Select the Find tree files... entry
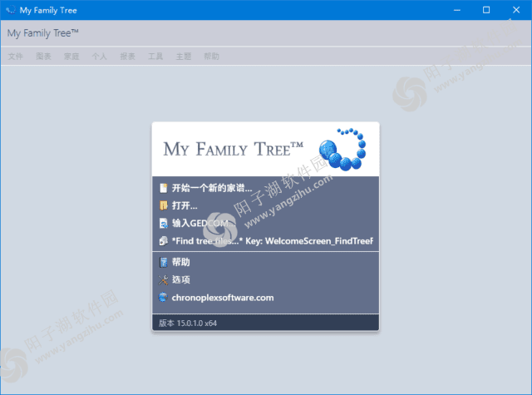Image resolution: width=532 pixels, height=395 pixels. tap(273, 241)
